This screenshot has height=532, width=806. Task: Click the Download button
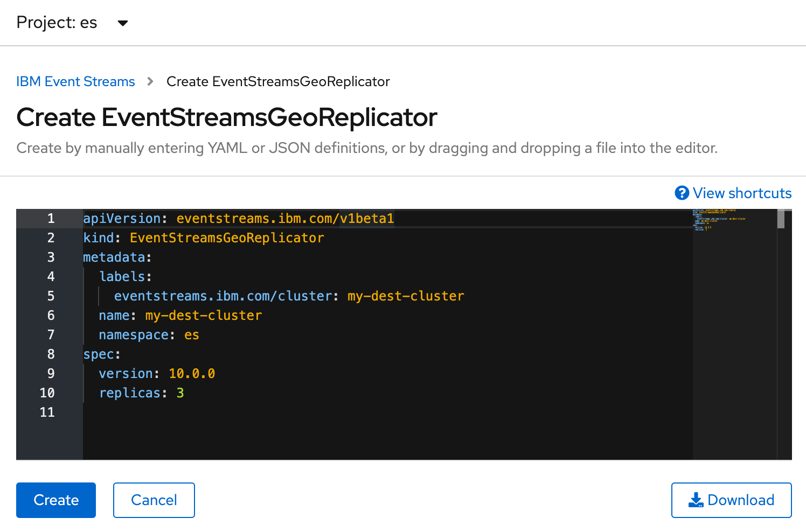tap(731, 500)
